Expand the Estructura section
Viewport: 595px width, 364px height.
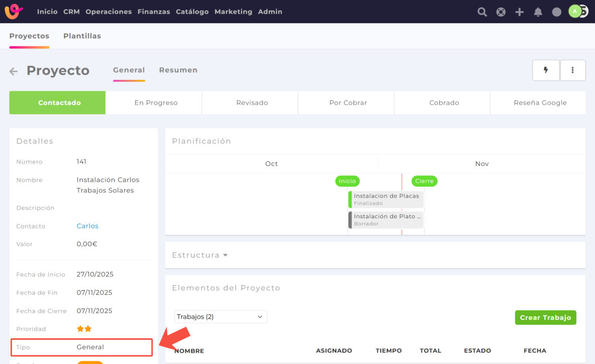[x=200, y=256]
